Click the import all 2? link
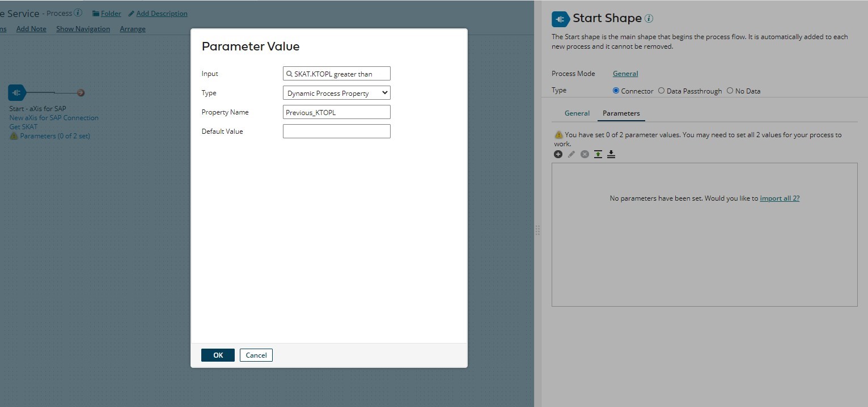The height and width of the screenshot is (407, 868). (x=779, y=198)
